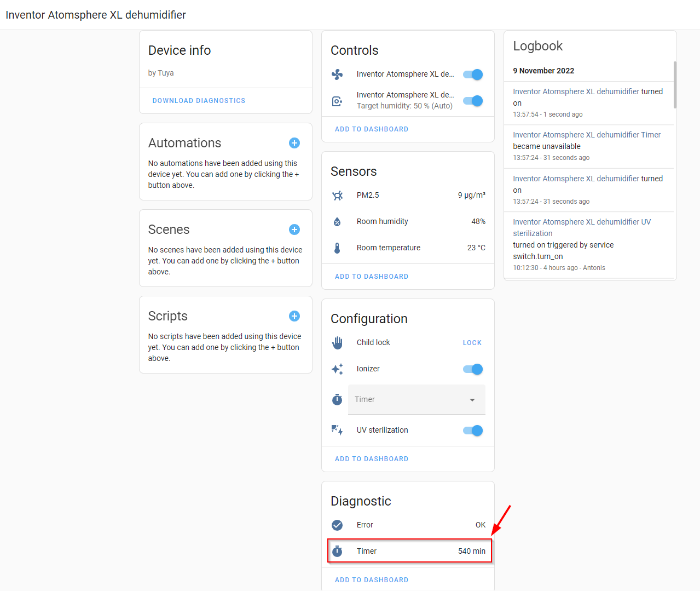Click the Child lock hand icon

tap(337, 342)
